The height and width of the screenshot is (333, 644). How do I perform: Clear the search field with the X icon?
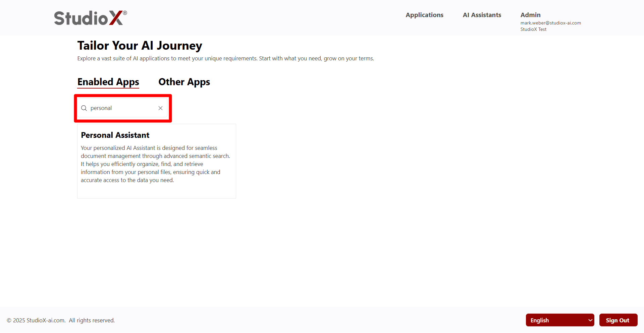point(160,108)
